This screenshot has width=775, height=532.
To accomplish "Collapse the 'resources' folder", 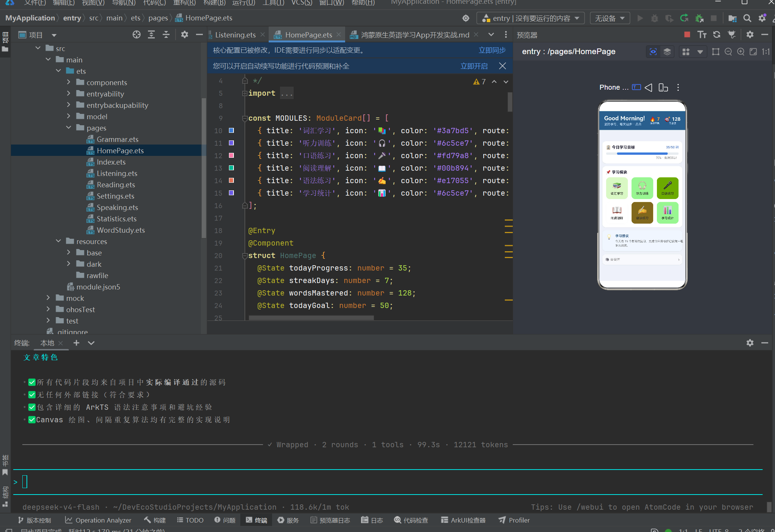I will point(58,241).
